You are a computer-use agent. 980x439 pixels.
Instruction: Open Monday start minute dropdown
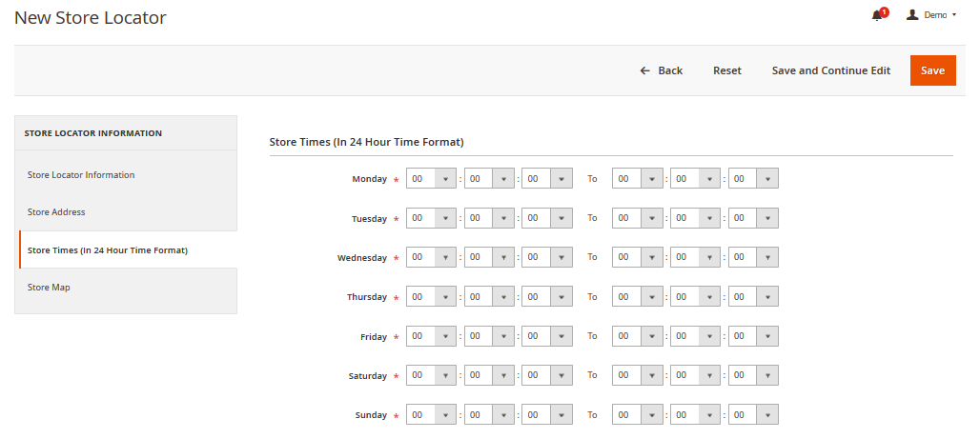tap(489, 179)
